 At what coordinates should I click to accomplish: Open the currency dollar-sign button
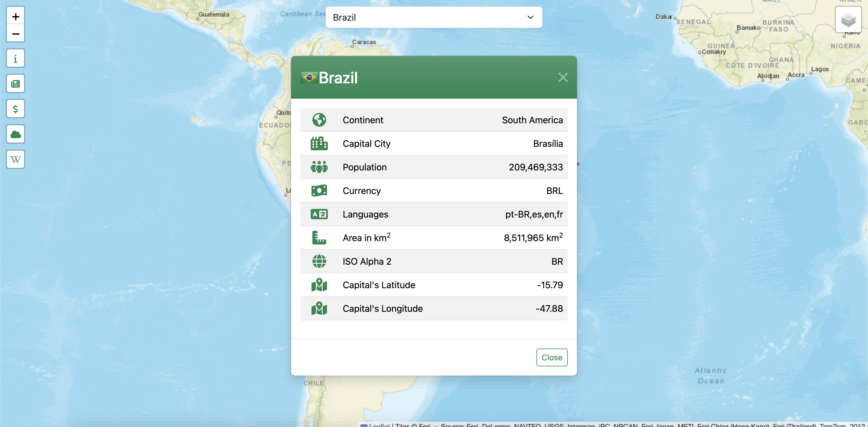pyautogui.click(x=15, y=109)
